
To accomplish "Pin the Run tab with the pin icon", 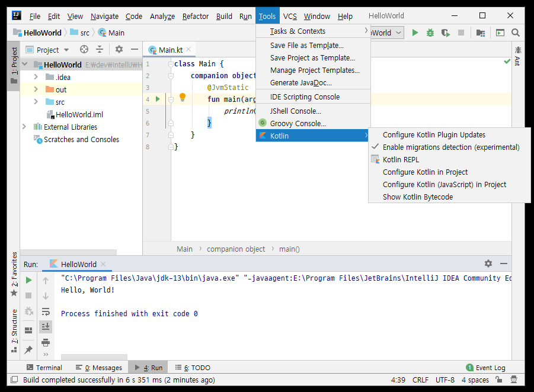I will click(28, 350).
